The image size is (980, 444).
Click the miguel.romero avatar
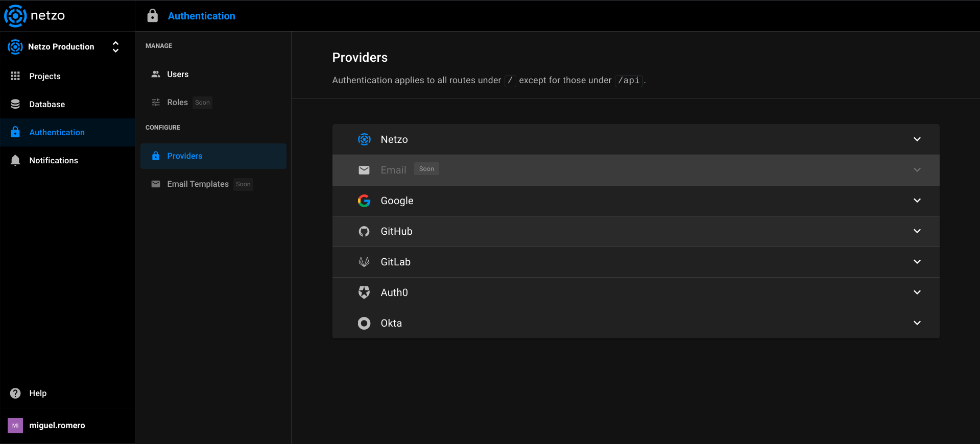15,426
